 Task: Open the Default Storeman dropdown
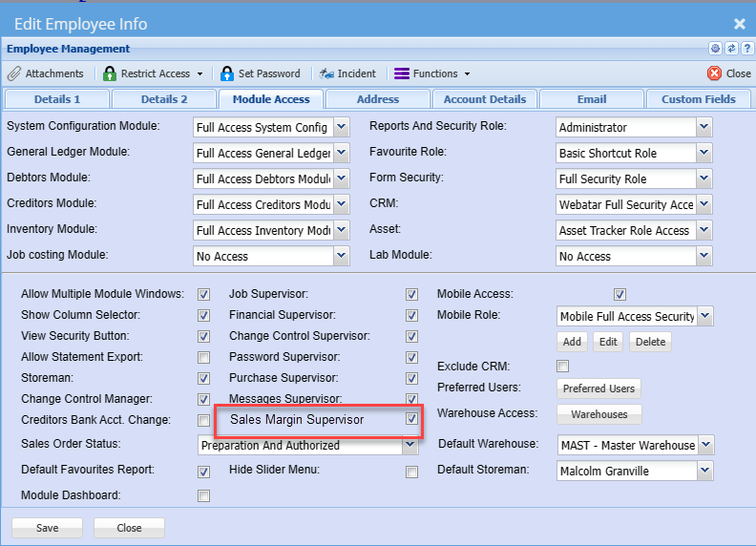704,471
